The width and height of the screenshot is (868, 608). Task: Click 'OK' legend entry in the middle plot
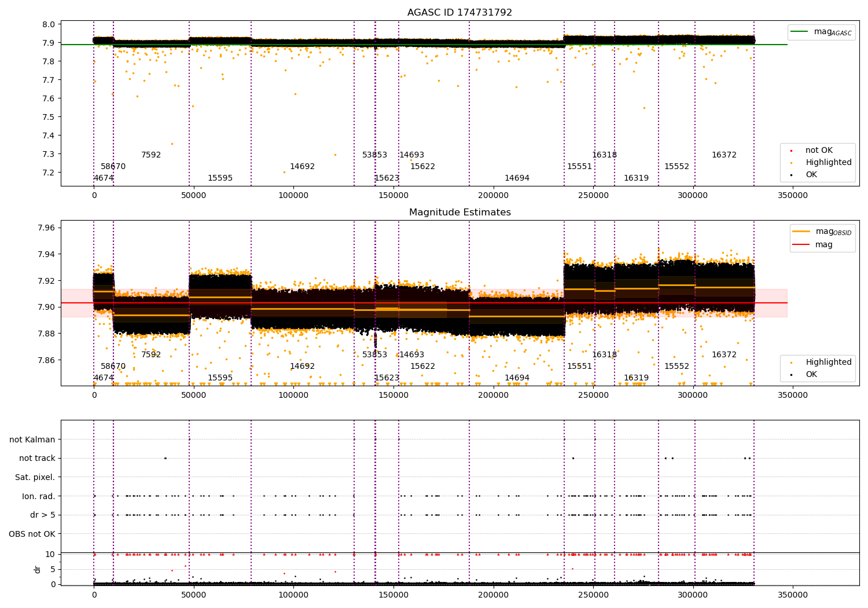point(811,375)
